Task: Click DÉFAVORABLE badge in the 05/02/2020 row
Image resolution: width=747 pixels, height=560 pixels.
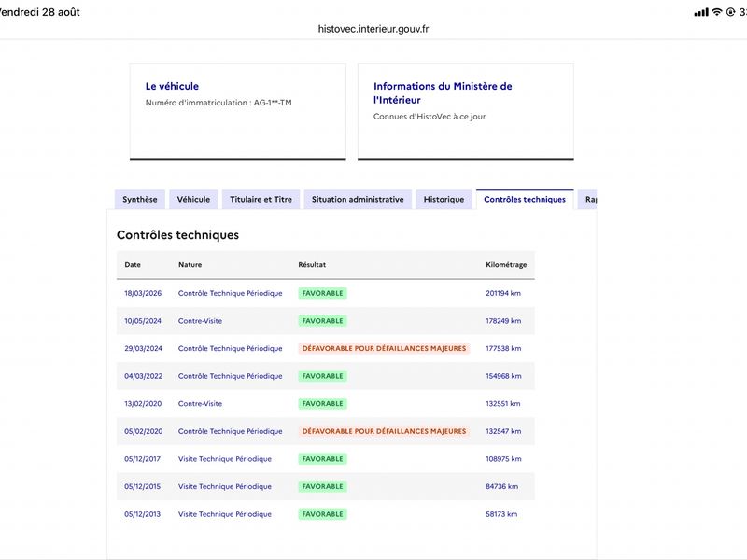Action: (x=384, y=431)
